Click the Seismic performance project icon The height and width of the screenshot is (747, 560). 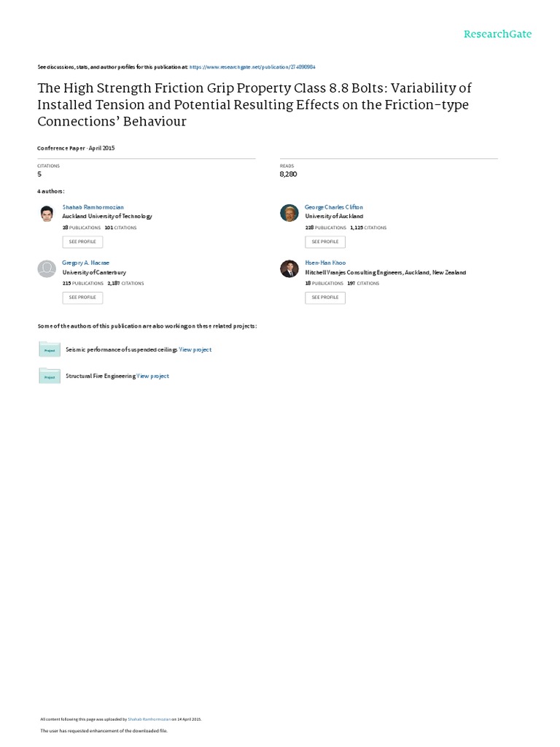50,349
